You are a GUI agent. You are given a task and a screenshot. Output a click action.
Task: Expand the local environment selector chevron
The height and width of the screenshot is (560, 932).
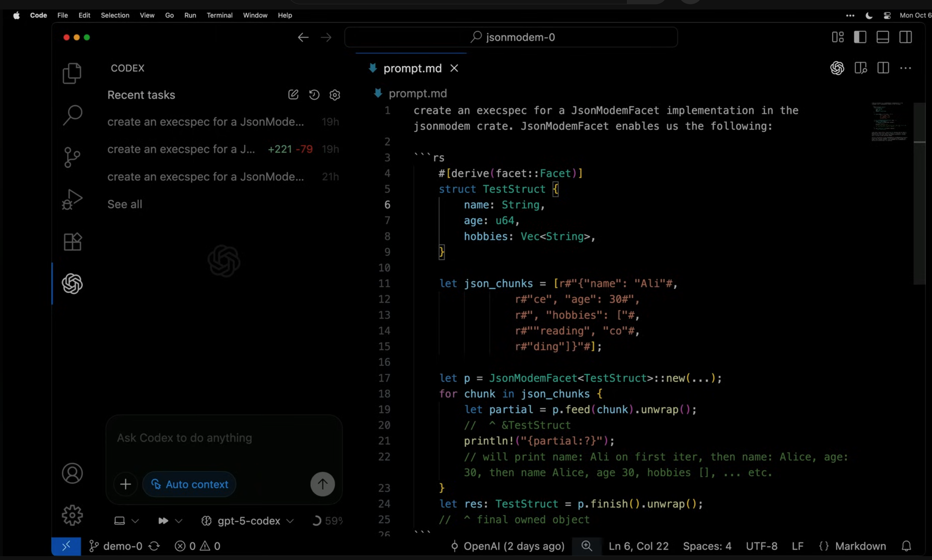(x=136, y=521)
